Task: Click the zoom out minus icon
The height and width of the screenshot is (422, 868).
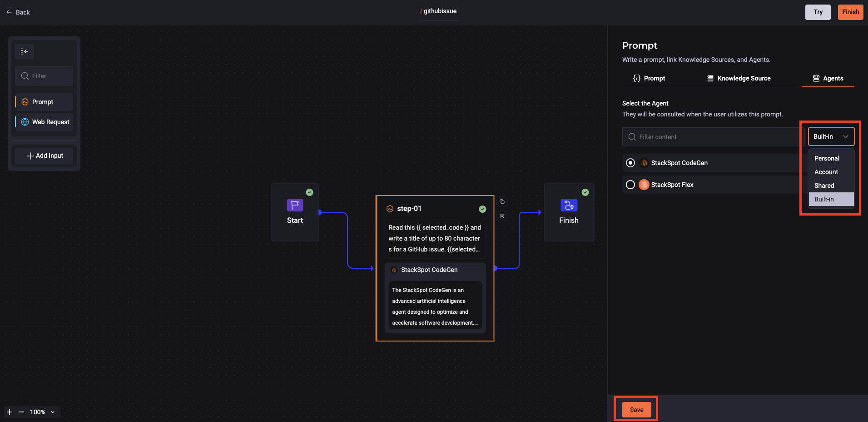Action: coord(21,412)
